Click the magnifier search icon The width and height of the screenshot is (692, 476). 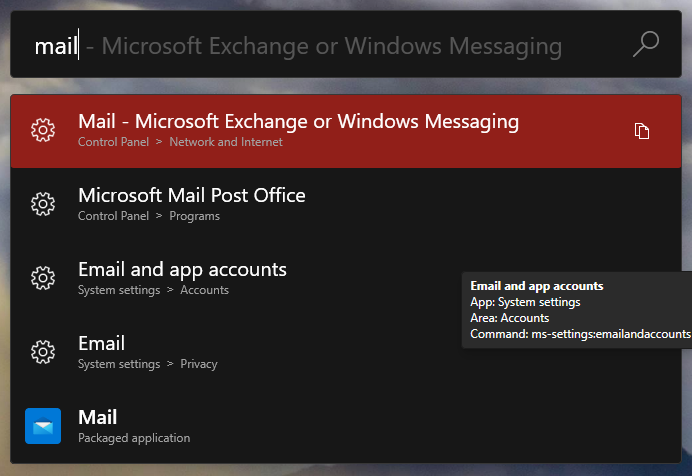(646, 44)
